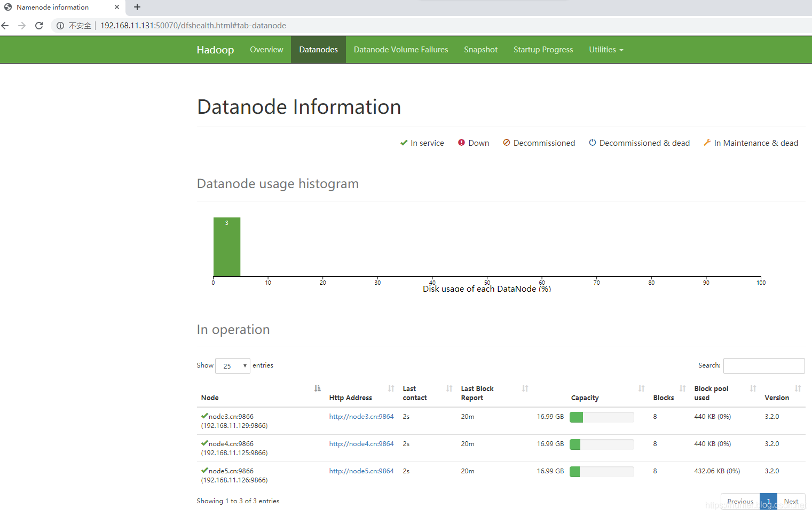
Task: Click the Decommissioned & dead power icon
Action: point(592,143)
